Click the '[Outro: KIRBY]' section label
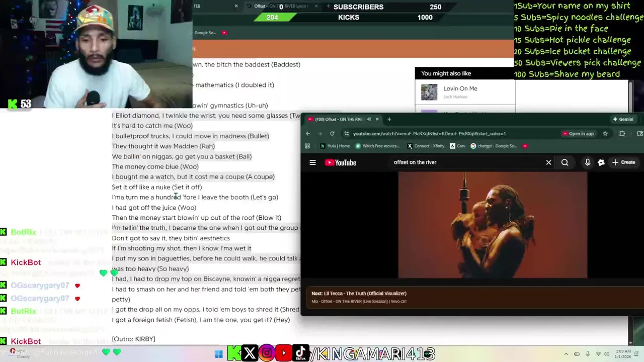Image resolution: width=644 pixels, height=362 pixels. [x=133, y=339]
